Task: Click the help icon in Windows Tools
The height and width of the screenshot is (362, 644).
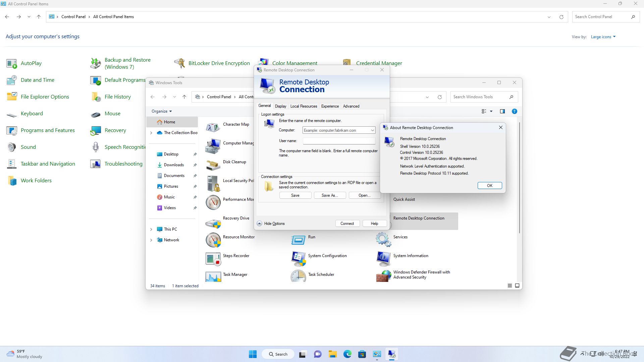Action: point(514,111)
